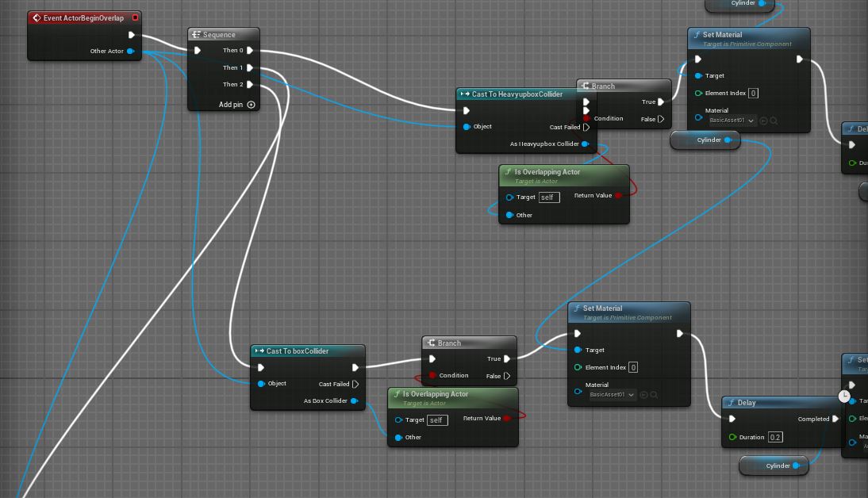Click False output pin on the lower Branch node
The width and height of the screenshot is (868, 498).
point(507,376)
